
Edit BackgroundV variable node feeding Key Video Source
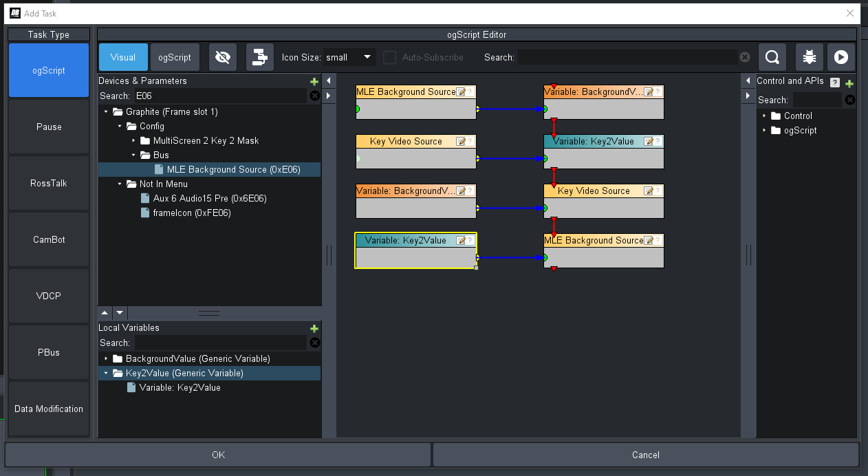(x=461, y=191)
